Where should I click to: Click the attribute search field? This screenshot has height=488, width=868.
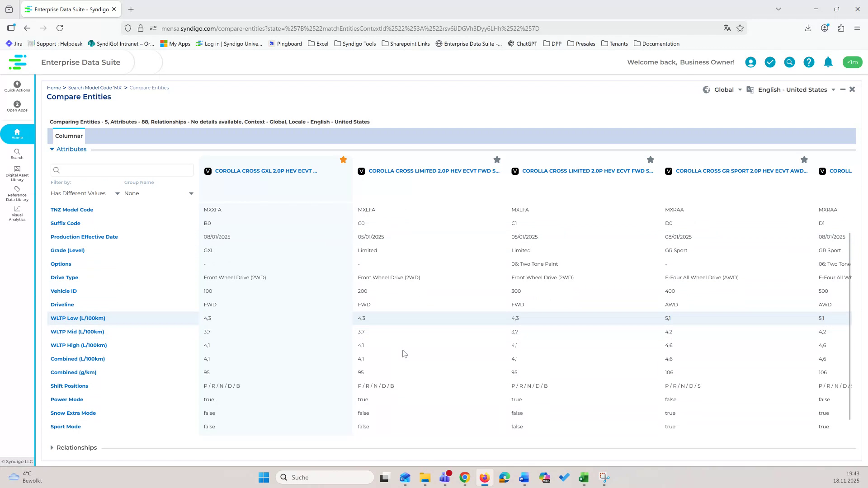click(122, 170)
